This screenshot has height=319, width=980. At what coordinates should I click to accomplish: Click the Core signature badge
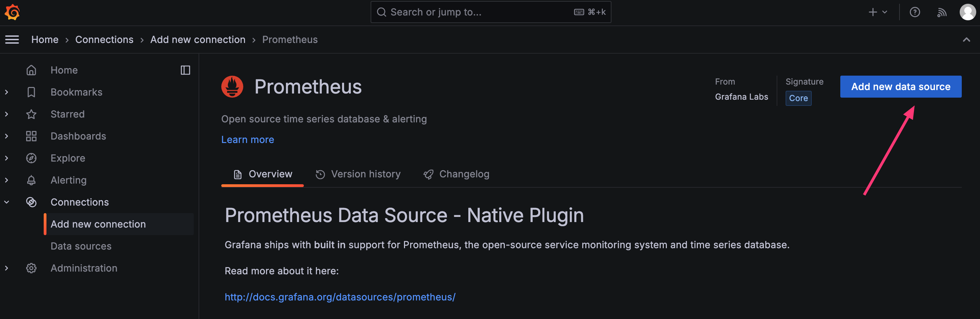[x=798, y=98]
